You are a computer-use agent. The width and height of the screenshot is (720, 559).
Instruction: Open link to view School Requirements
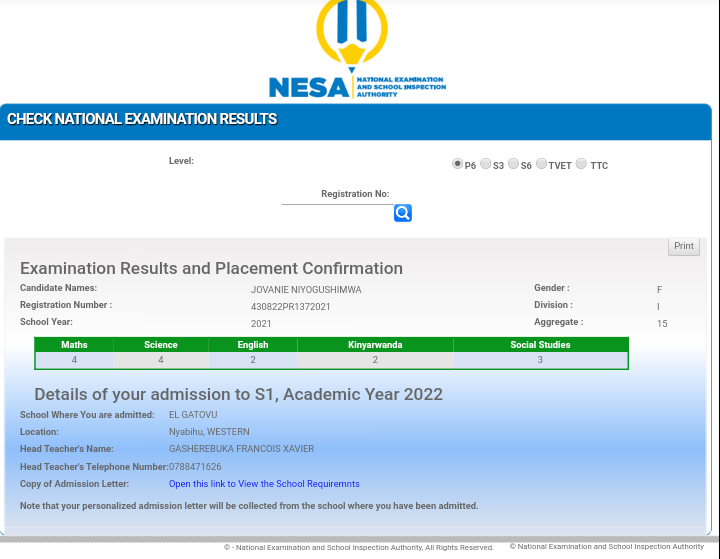coord(264,484)
